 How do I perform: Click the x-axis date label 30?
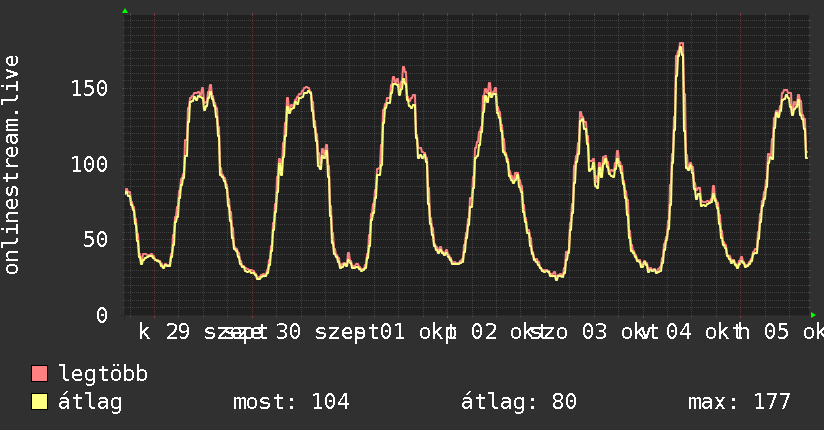click(289, 332)
